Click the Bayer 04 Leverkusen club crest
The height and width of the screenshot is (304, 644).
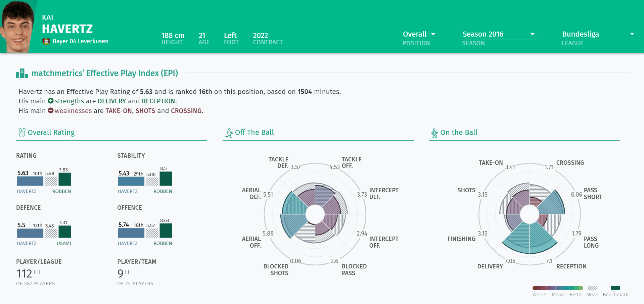46,41
